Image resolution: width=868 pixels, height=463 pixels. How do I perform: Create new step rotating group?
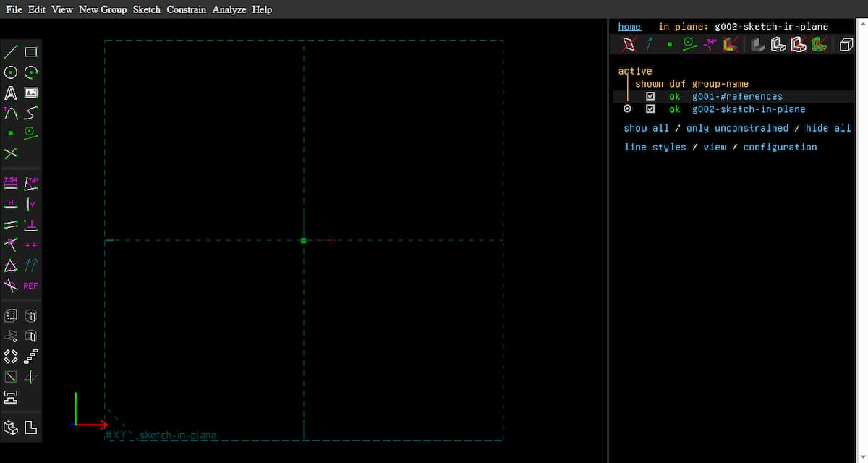[x=11, y=356]
